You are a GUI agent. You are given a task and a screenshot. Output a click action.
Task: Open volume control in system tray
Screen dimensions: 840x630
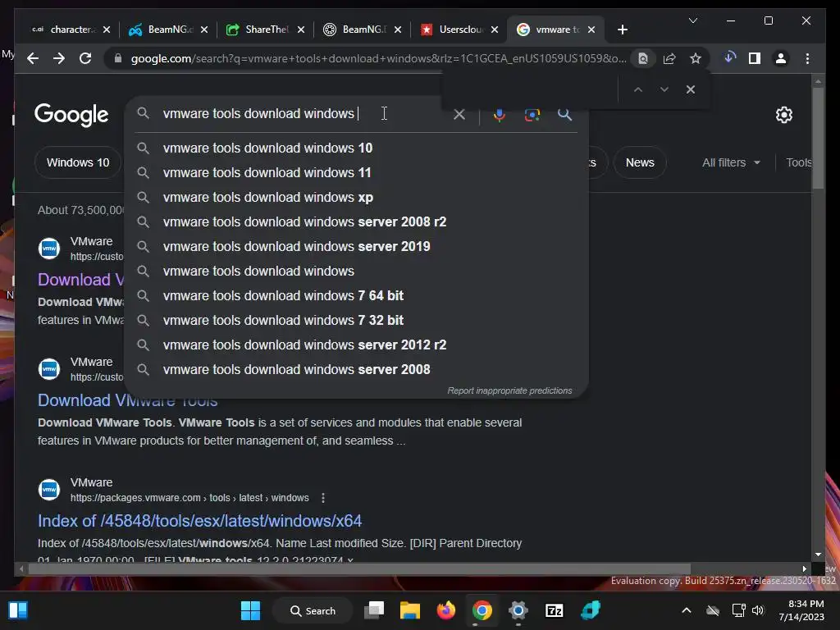pos(757,610)
